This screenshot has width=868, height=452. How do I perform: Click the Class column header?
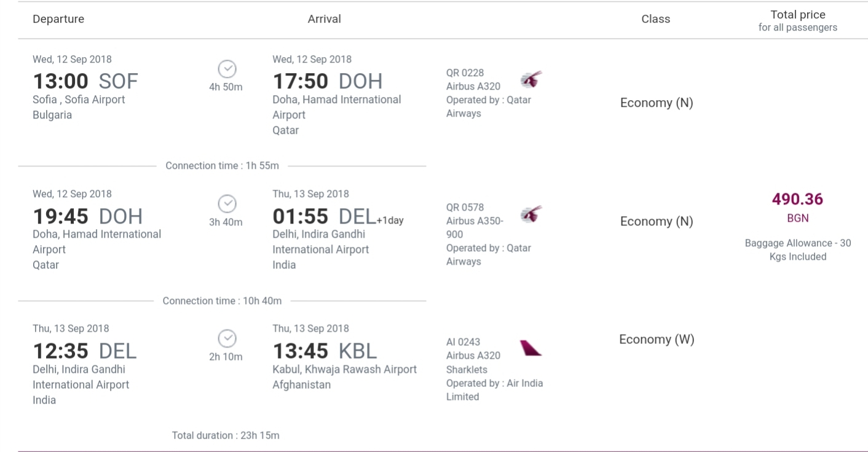(x=656, y=19)
